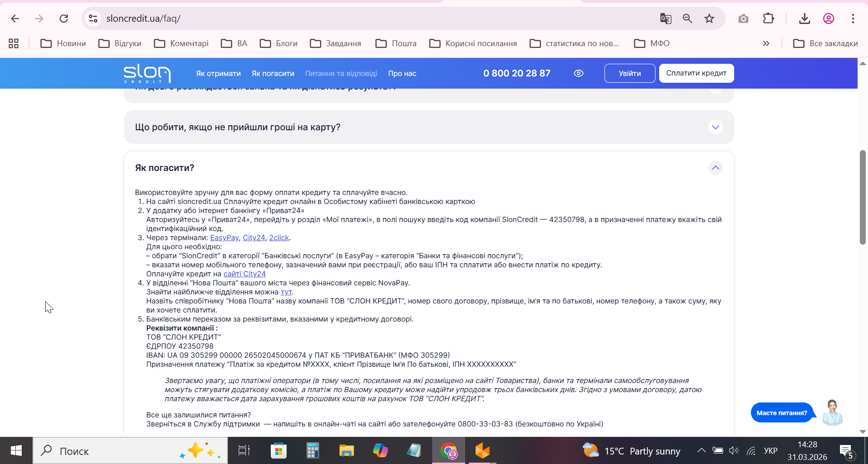Go back to the previous page

coord(15,19)
